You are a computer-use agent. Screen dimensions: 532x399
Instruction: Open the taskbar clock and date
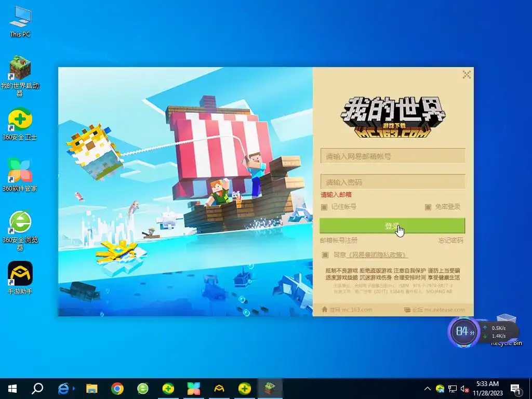tap(487, 389)
